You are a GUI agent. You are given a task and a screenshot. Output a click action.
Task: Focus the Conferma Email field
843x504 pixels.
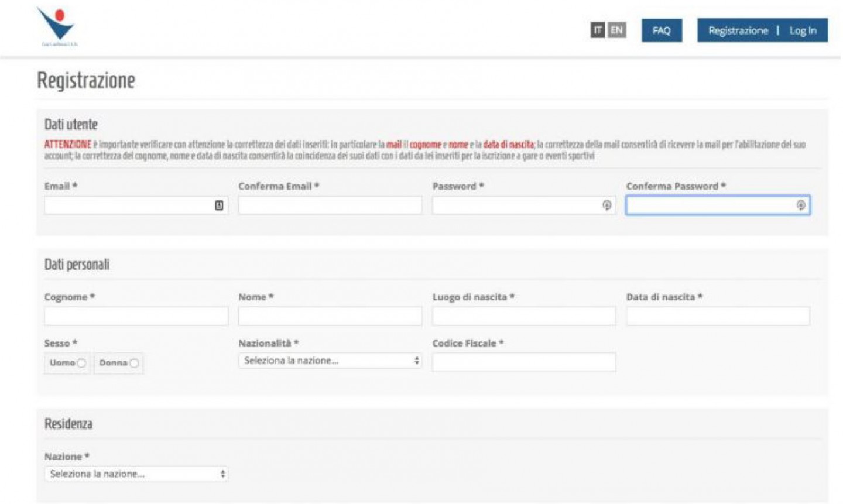tap(330, 205)
